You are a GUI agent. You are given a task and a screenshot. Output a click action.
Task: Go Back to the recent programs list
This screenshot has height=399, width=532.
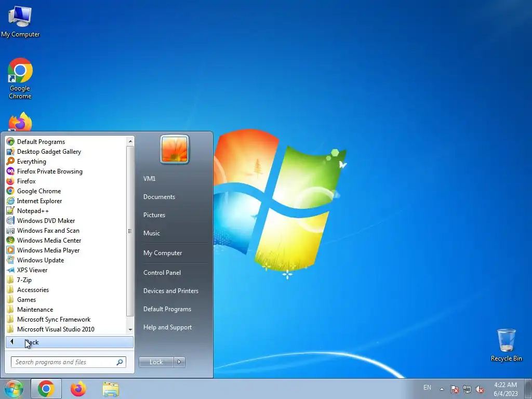pos(70,342)
